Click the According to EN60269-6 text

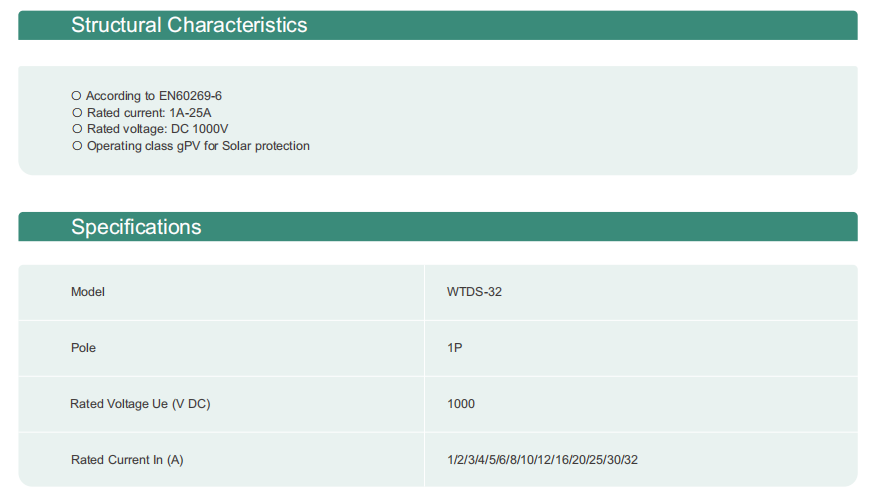click(153, 96)
